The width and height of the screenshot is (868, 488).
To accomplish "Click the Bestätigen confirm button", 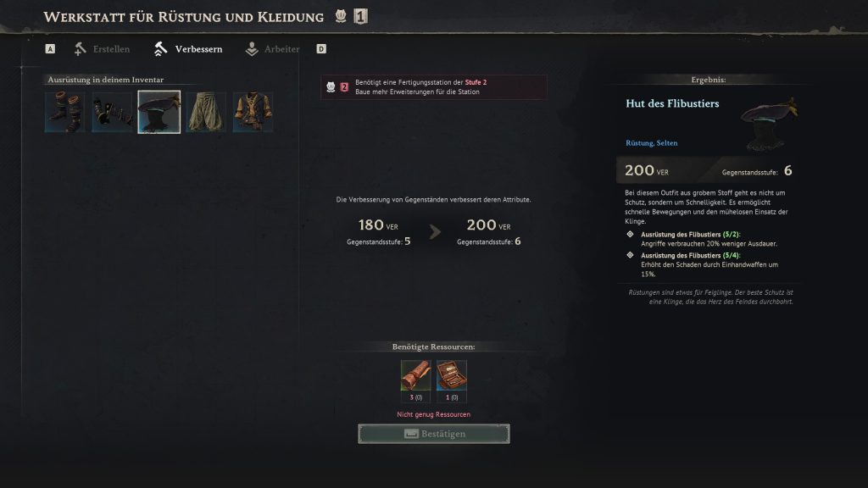I will coord(434,434).
